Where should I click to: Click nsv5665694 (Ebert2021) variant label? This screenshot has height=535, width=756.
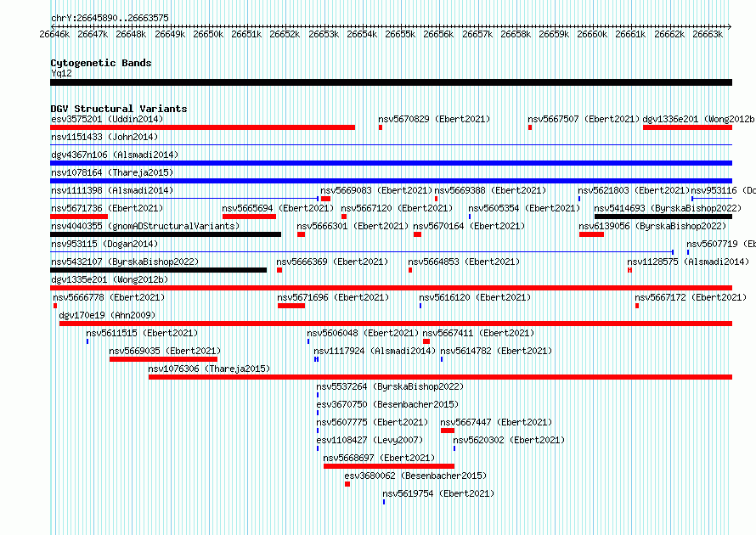[x=278, y=208]
